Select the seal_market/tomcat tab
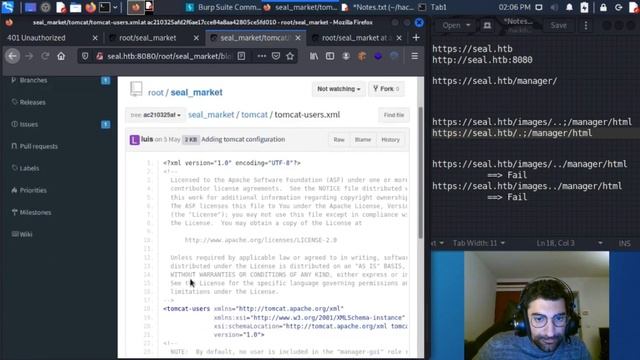The height and width of the screenshot is (360, 640). 256,38
